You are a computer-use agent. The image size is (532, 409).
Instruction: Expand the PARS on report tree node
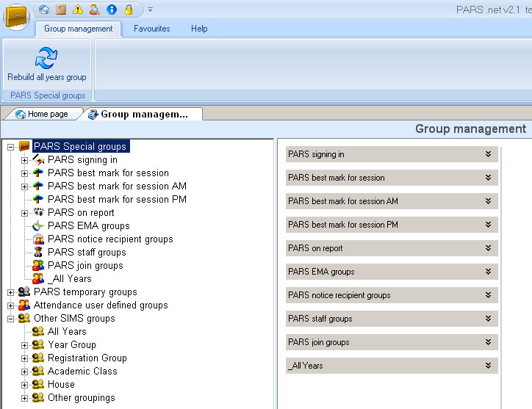coord(24,213)
